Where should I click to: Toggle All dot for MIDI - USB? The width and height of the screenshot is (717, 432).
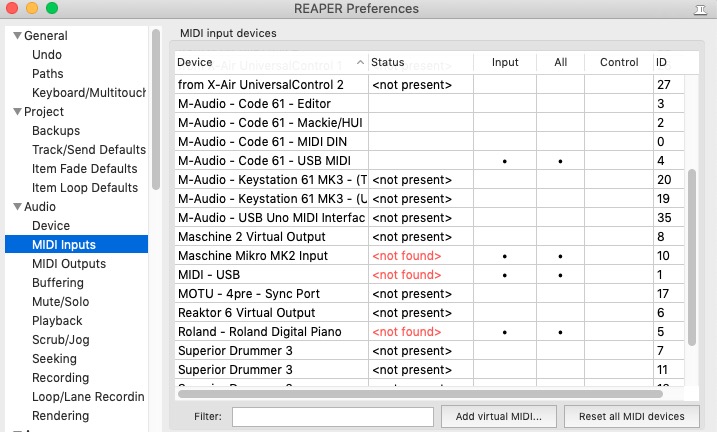coord(560,275)
